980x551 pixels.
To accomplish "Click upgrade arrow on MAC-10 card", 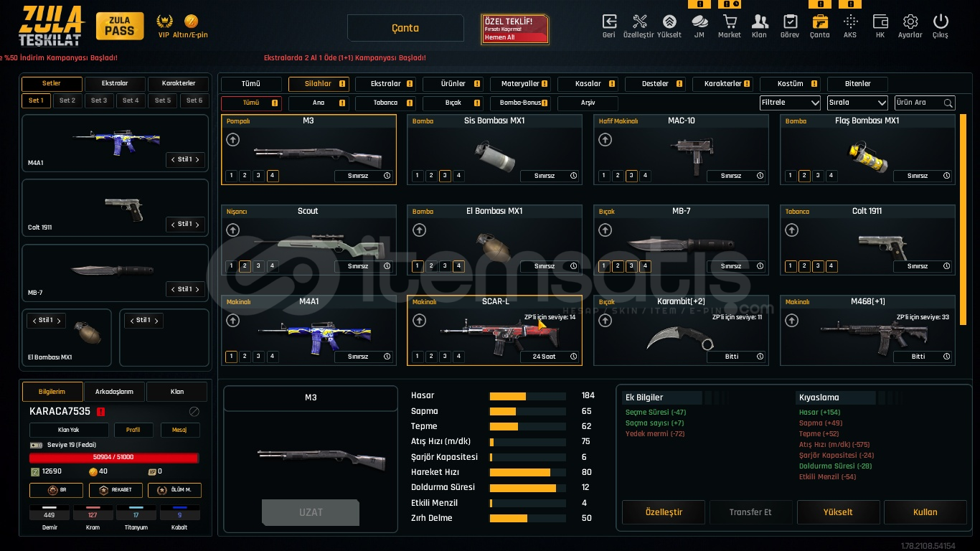I will [x=606, y=140].
